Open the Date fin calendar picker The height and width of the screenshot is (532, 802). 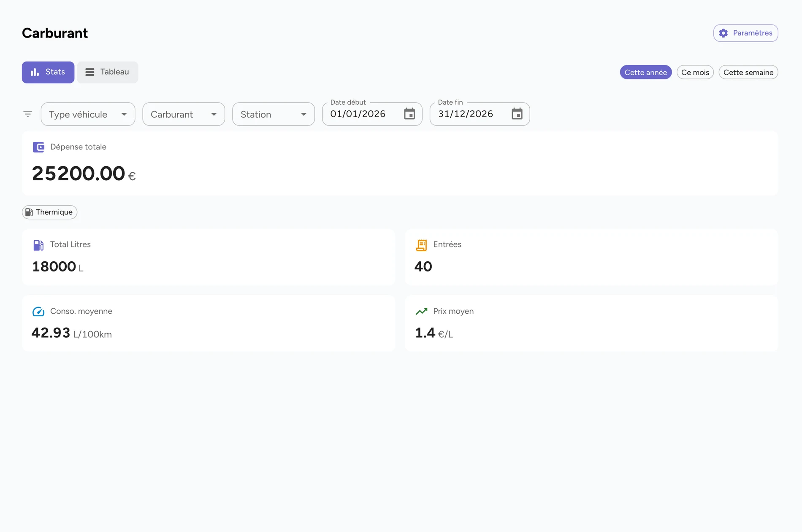pyautogui.click(x=517, y=114)
